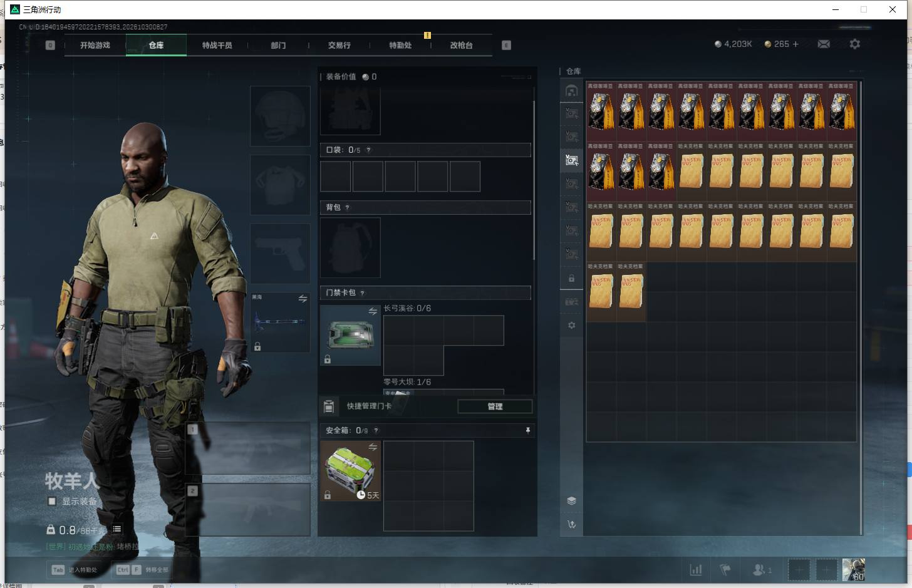Image resolution: width=912 pixels, height=588 pixels.
Task: Click the swap arrows on the melee weapon slot
Action: point(303,299)
